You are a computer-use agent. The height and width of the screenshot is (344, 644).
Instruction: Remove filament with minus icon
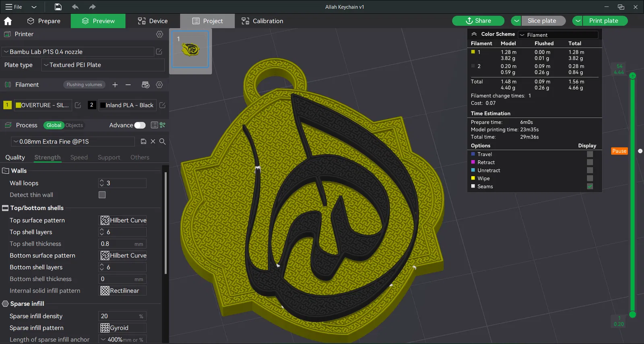tap(128, 85)
